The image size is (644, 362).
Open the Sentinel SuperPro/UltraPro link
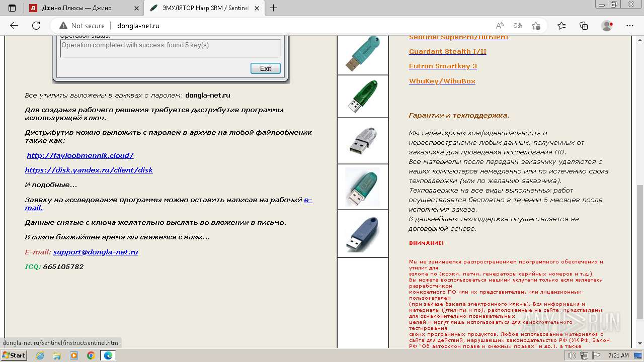pos(458,37)
